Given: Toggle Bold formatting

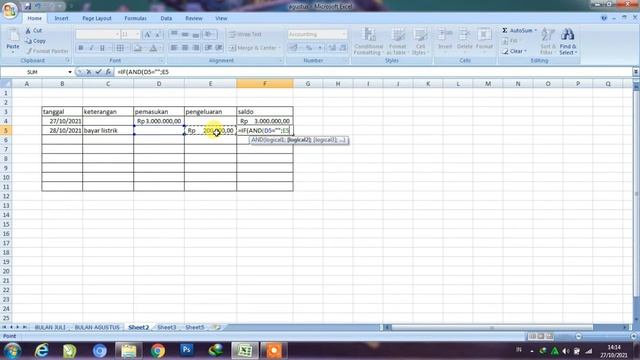Looking at the screenshot, I should click(x=81, y=48).
